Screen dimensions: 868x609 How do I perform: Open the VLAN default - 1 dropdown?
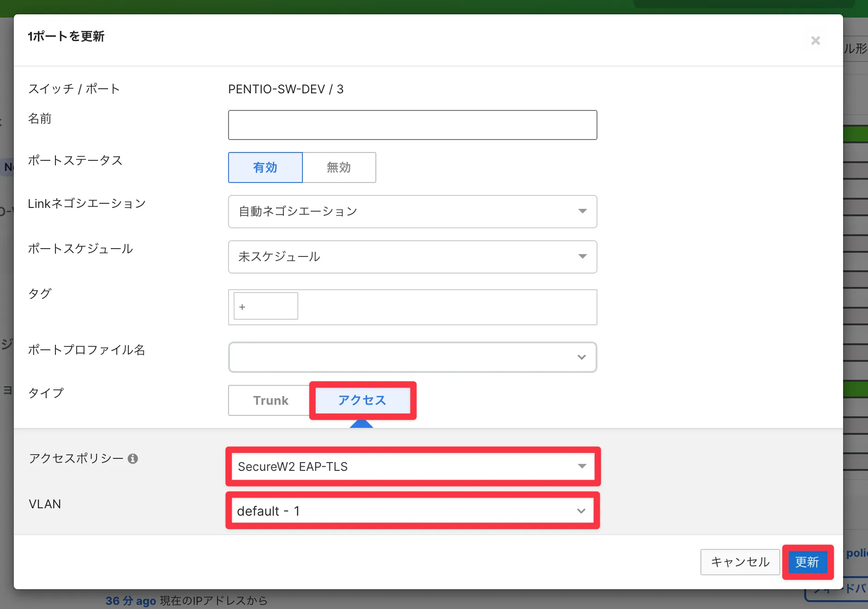412,511
